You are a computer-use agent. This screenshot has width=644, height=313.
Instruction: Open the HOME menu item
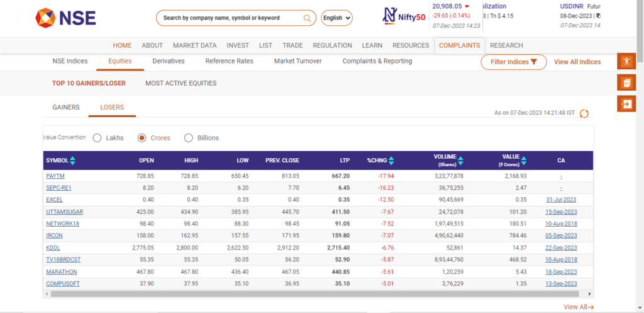123,45
